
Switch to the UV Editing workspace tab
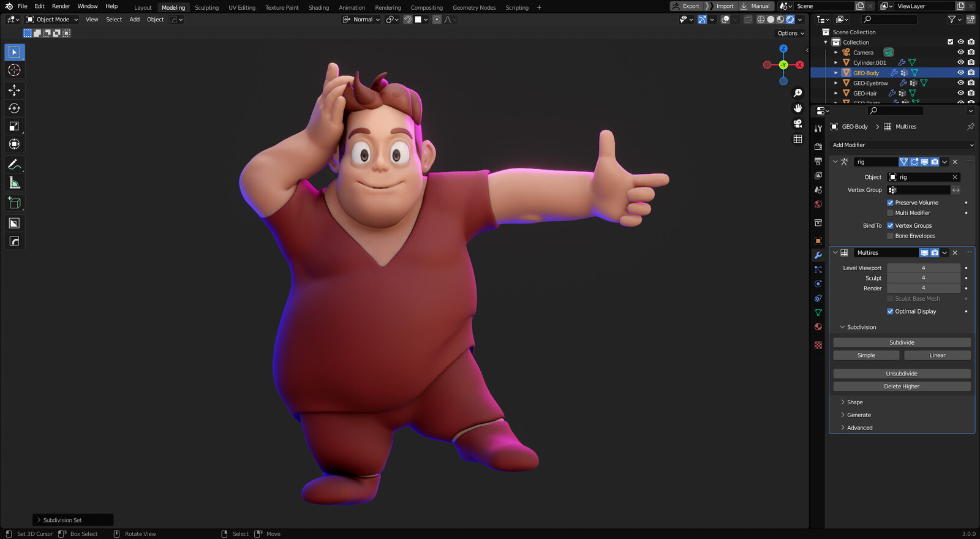(242, 7)
